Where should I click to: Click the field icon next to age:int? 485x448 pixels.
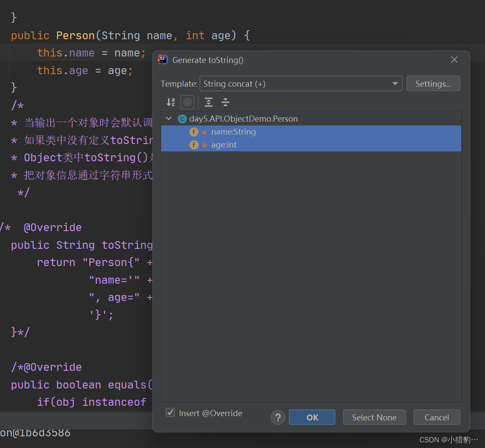(194, 145)
